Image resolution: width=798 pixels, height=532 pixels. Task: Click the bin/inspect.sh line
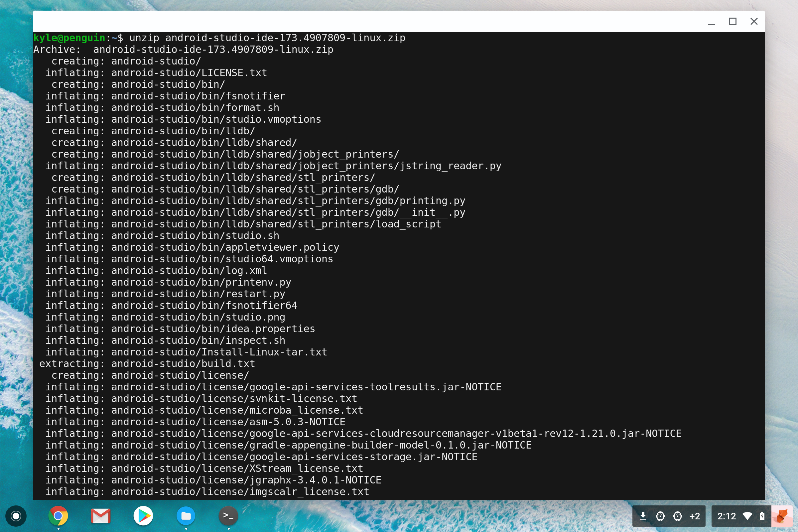click(x=166, y=340)
